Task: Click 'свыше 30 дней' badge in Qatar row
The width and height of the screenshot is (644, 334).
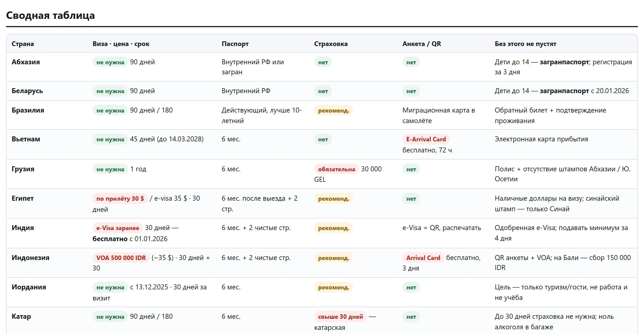Action: coord(340,317)
